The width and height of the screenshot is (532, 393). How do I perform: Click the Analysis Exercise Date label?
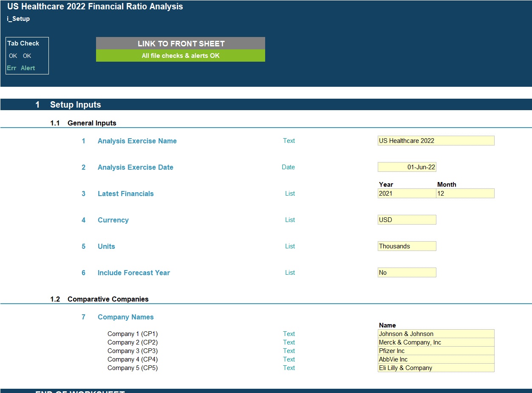136,167
